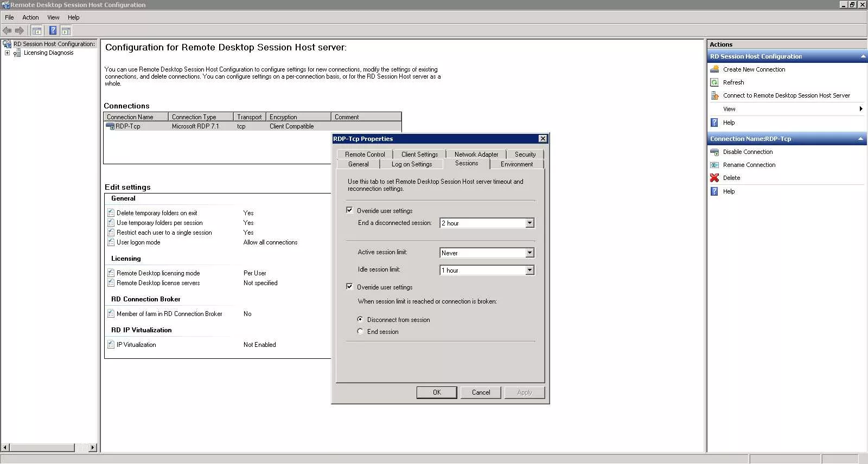Open the Active session limit dropdown
This screenshot has height=464, width=868.
coord(529,253)
